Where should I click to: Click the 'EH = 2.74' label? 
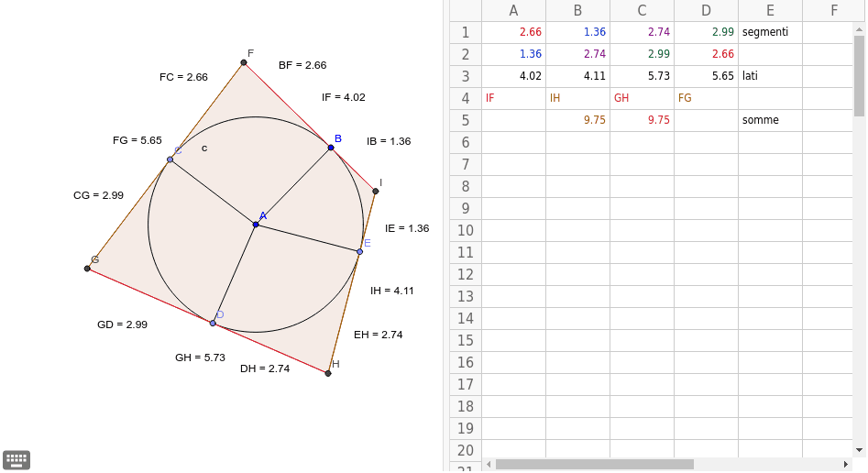pyautogui.click(x=379, y=335)
